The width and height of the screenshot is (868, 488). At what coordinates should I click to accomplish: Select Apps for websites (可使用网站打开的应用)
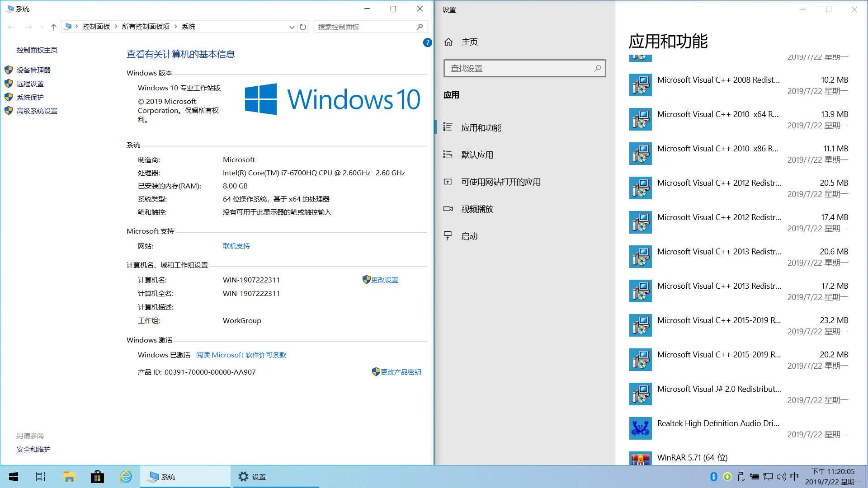[524, 182]
